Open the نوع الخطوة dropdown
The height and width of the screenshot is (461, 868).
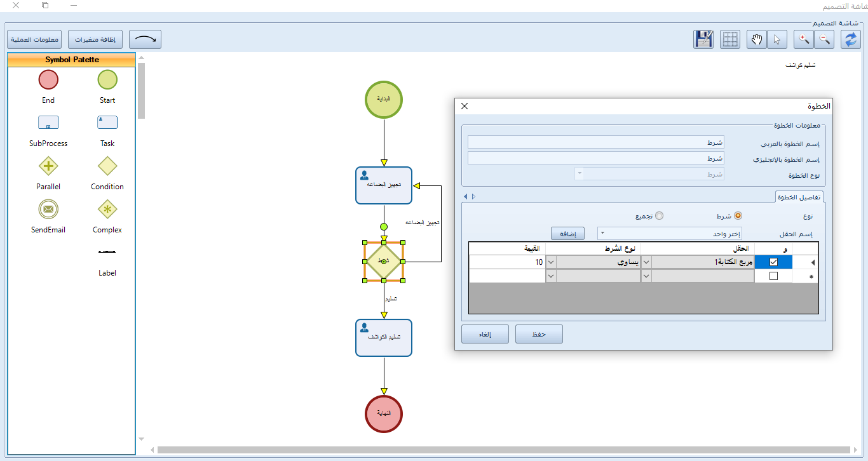(578, 173)
